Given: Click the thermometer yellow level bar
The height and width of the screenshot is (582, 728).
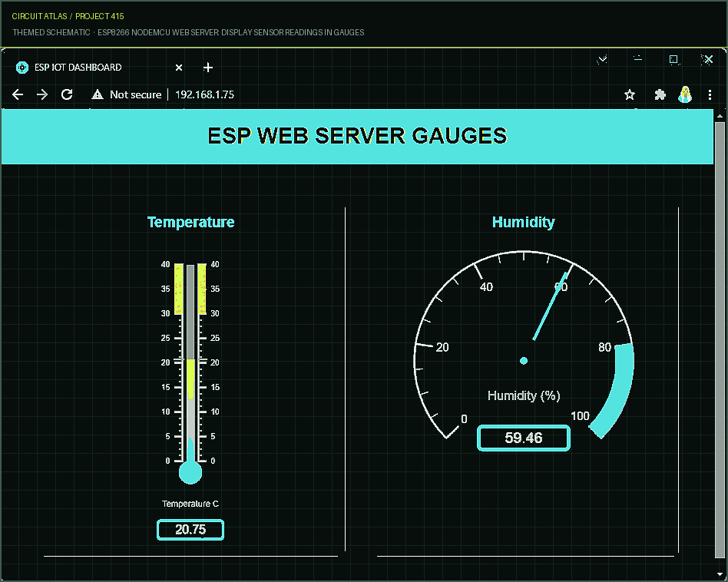Looking at the screenshot, I should coord(190,379).
